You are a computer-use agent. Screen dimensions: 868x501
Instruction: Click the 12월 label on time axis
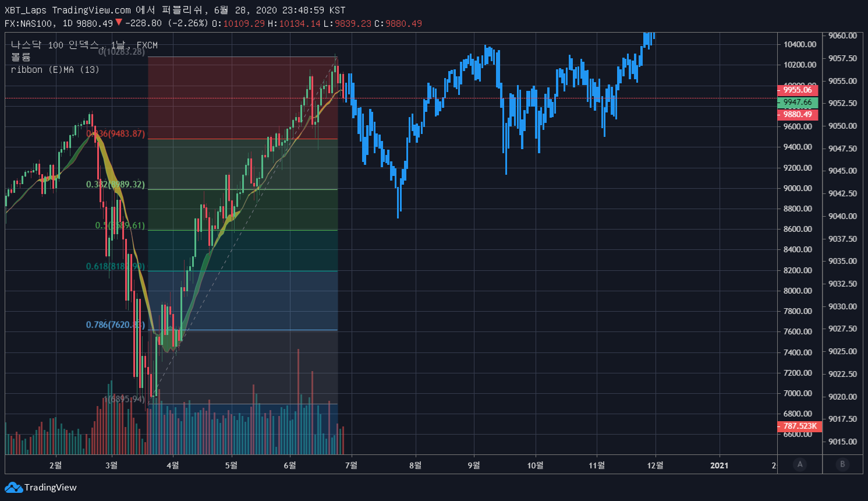point(655,465)
